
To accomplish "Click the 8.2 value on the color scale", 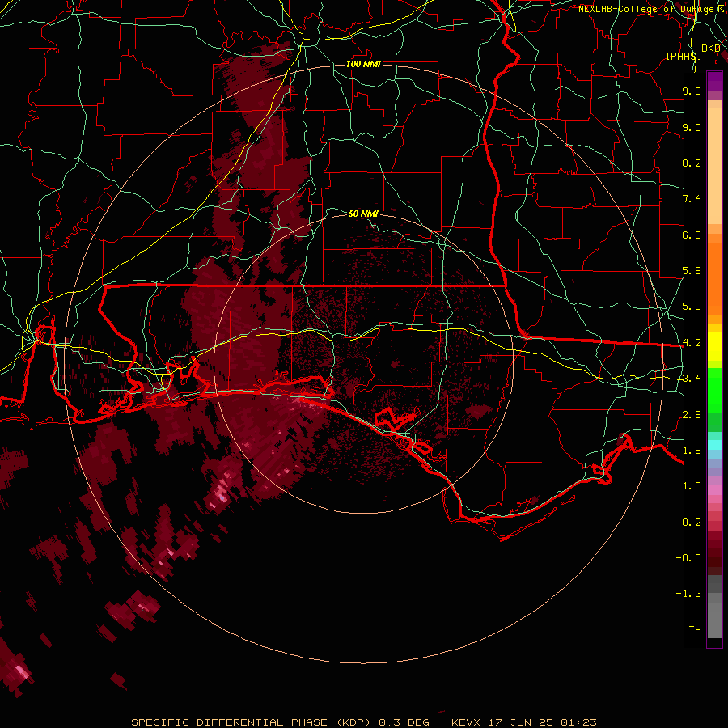I will (x=692, y=163).
